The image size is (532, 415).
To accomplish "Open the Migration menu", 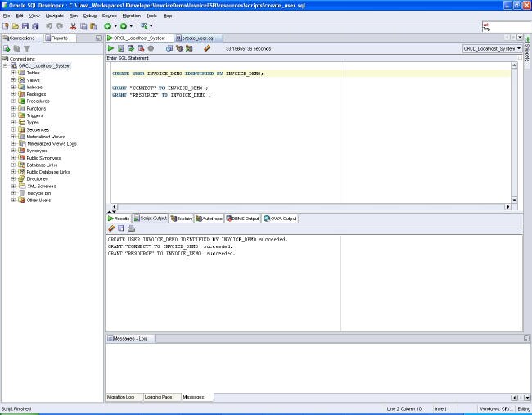I will pos(131,16).
